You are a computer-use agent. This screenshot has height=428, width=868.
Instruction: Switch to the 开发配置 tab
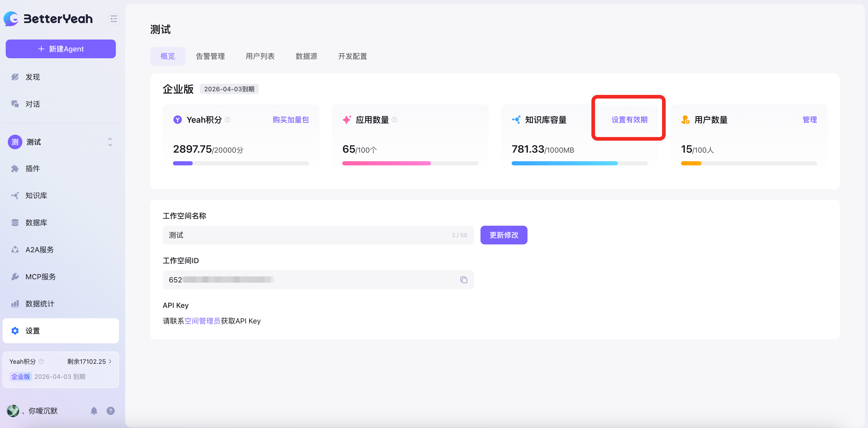352,56
